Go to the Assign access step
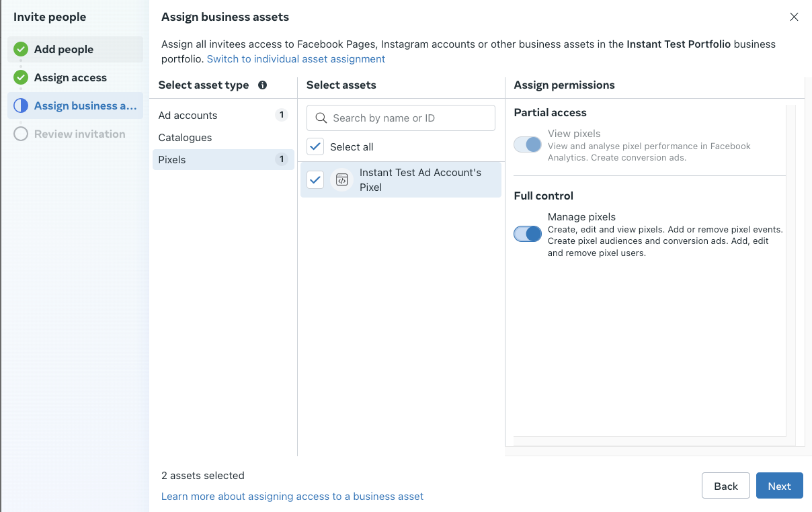812x512 pixels. [75, 77]
